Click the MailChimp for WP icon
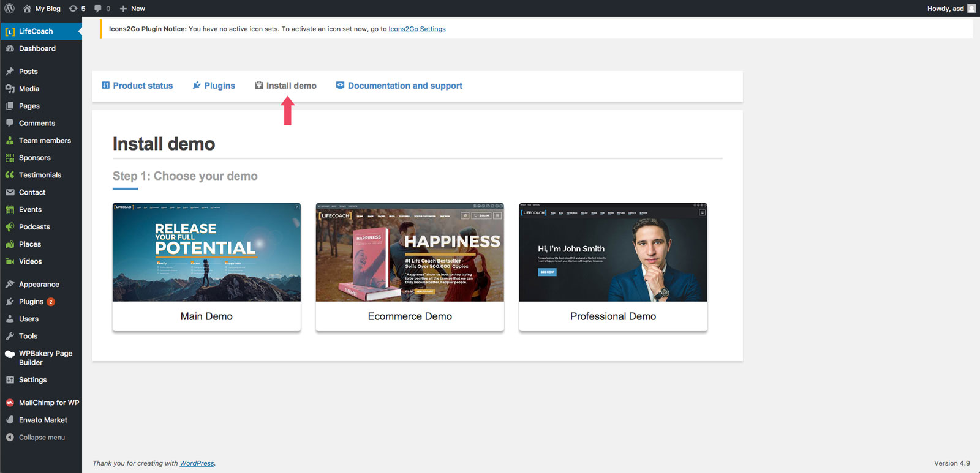Screen dimensions: 980x473 point(10,403)
